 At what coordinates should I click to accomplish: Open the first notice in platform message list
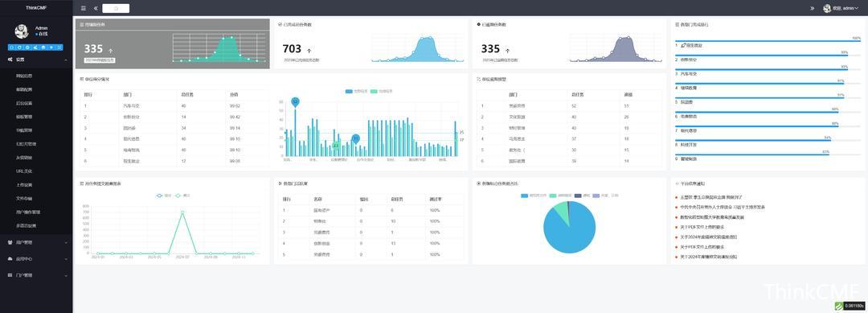point(711,197)
